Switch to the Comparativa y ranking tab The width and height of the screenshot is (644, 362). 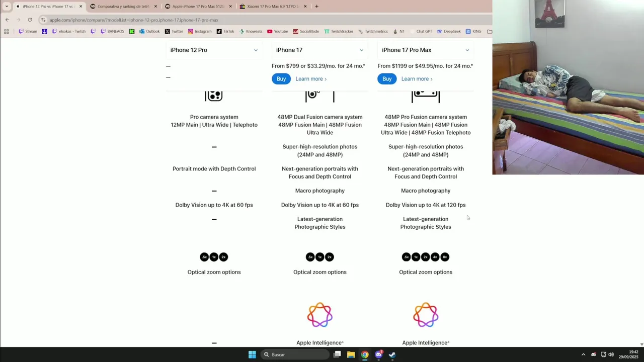(123, 6)
